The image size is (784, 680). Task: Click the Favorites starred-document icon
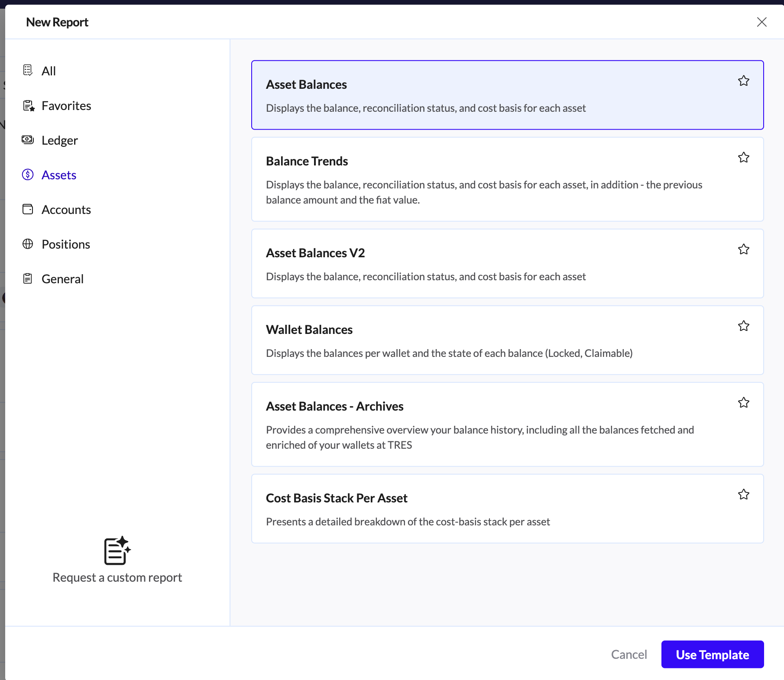click(29, 106)
